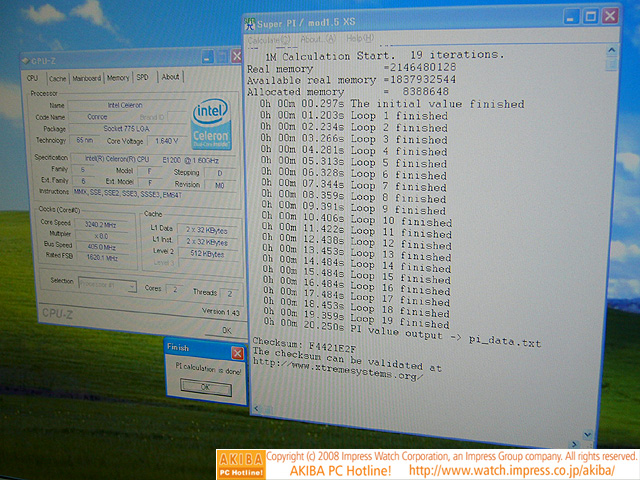Show the About tab in CPU-Z

pyautogui.click(x=170, y=77)
